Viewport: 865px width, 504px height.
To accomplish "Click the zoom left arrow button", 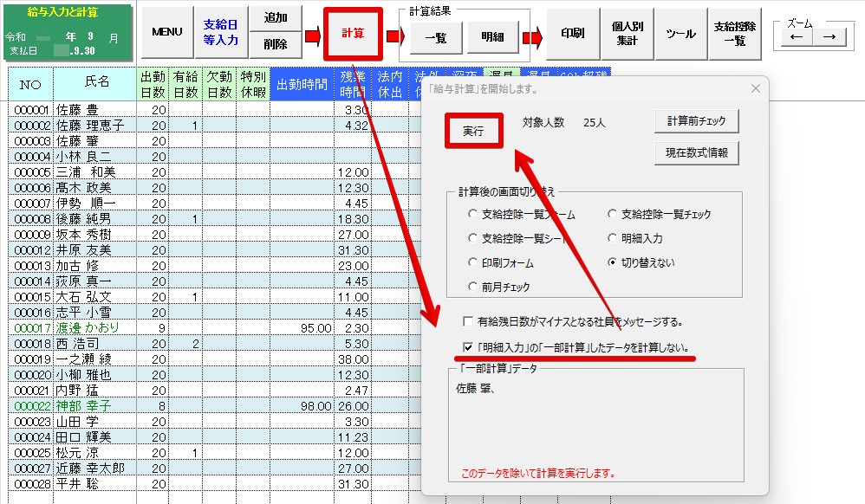I will pyautogui.click(x=797, y=36).
